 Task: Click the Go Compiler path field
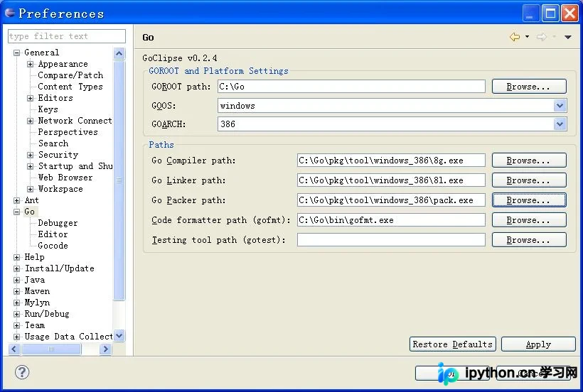coord(391,160)
